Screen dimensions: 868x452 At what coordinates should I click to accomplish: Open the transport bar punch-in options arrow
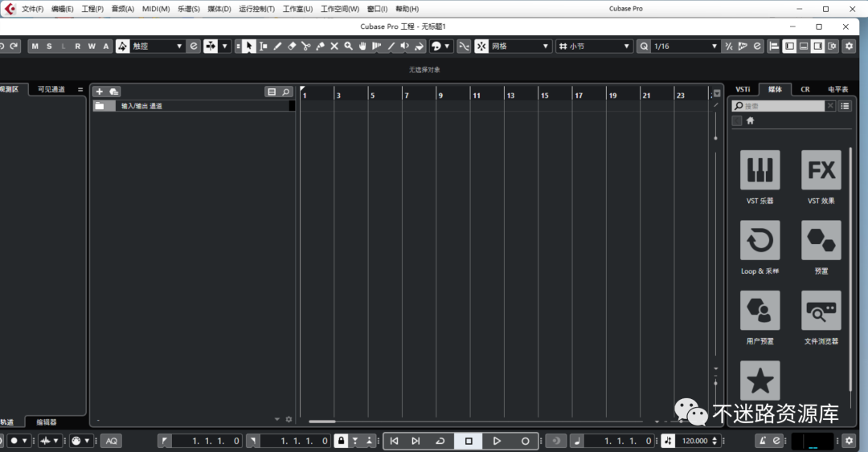[355, 441]
